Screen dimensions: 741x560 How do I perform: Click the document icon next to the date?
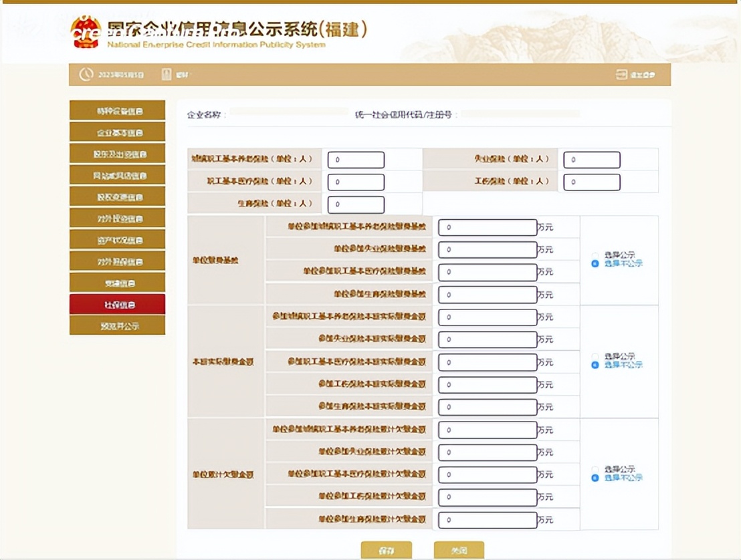click(x=167, y=75)
